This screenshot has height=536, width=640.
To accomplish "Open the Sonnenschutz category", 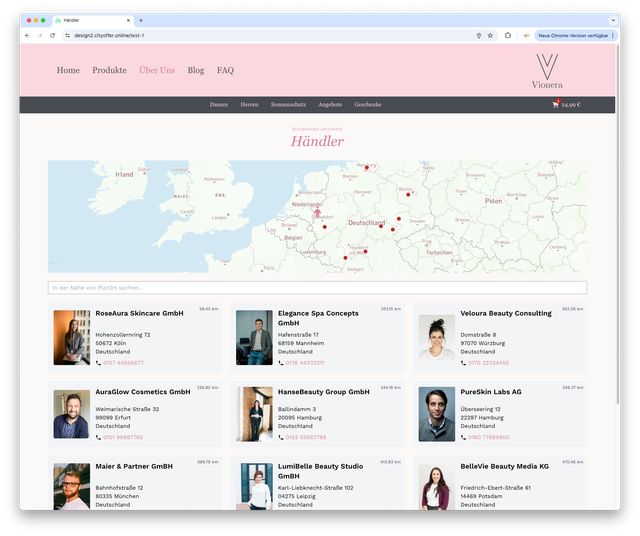I will click(x=288, y=105).
